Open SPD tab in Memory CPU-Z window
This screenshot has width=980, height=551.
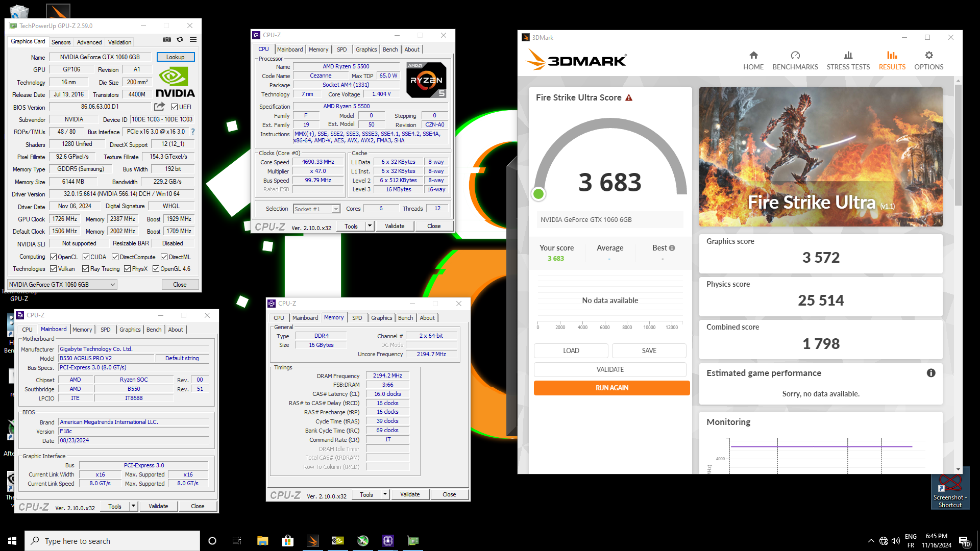357,318
